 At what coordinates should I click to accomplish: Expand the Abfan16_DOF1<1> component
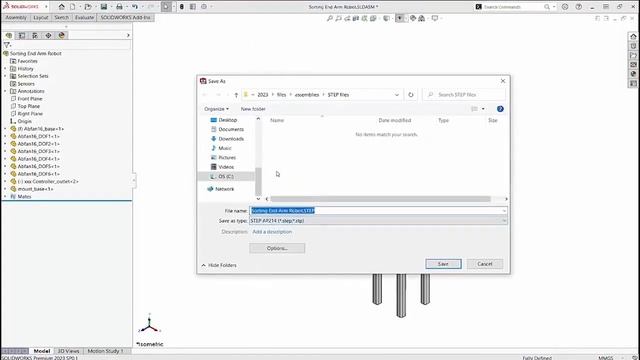coord(5,136)
